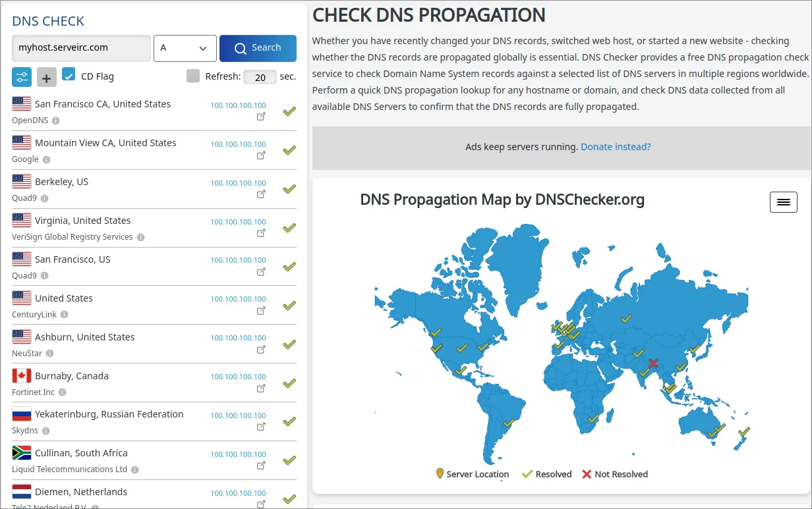This screenshot has height=509, width=812.
Task: Open the map chart hamburger menu
Action: (783, 202)
